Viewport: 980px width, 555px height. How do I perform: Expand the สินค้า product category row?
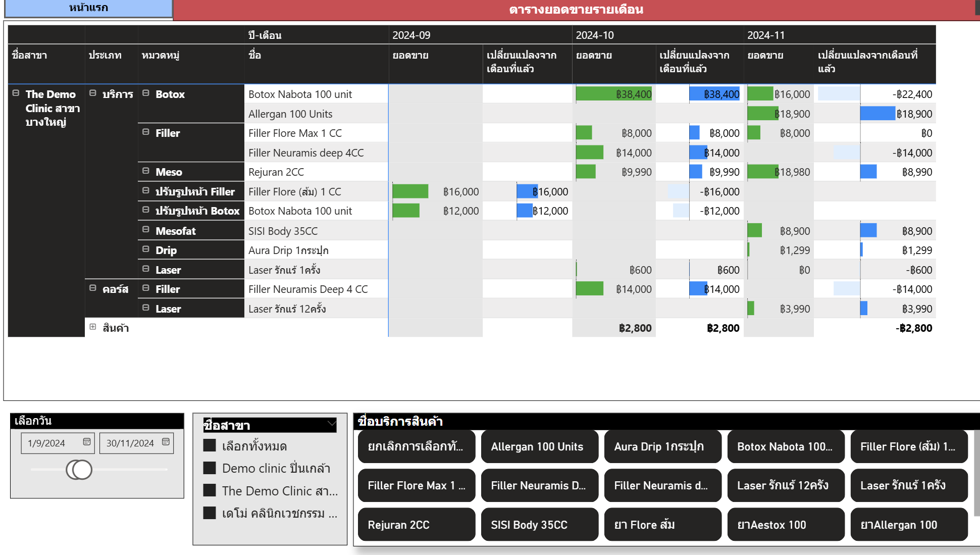coord(93,328)
